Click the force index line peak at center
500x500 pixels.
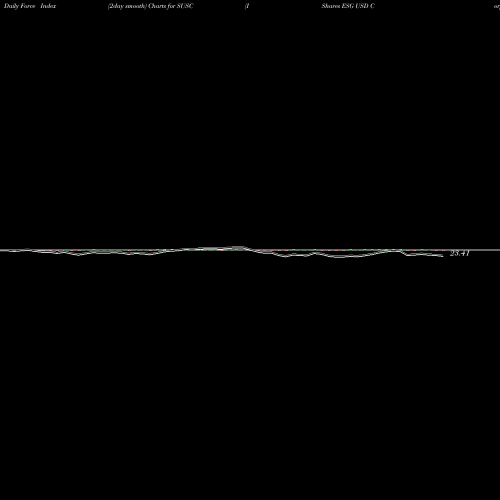(238, 248)
